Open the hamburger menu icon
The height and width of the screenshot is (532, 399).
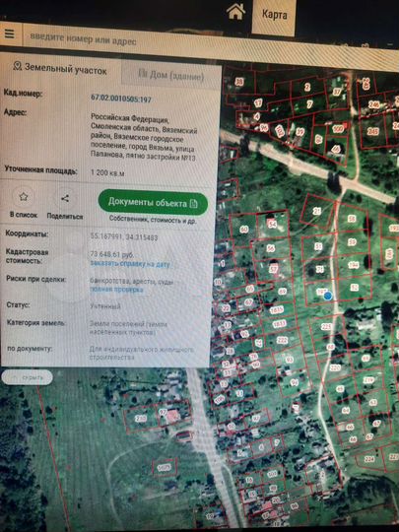click(x=9, y=33)
